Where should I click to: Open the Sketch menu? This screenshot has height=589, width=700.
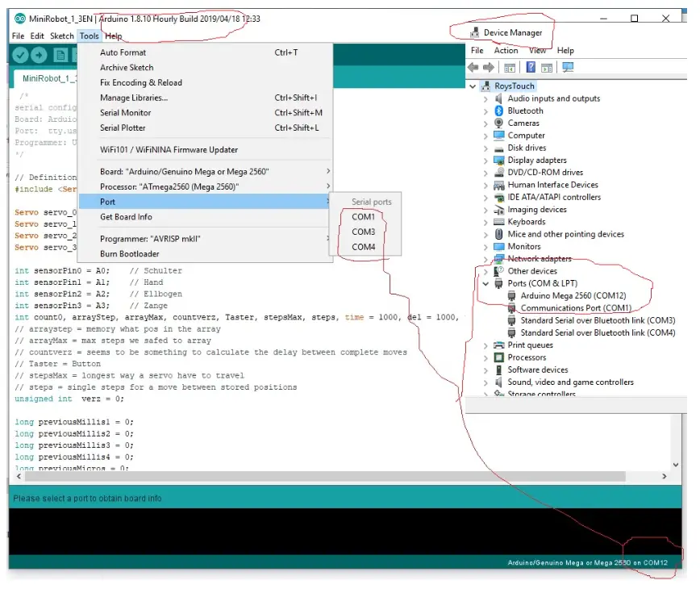[61, 36]
